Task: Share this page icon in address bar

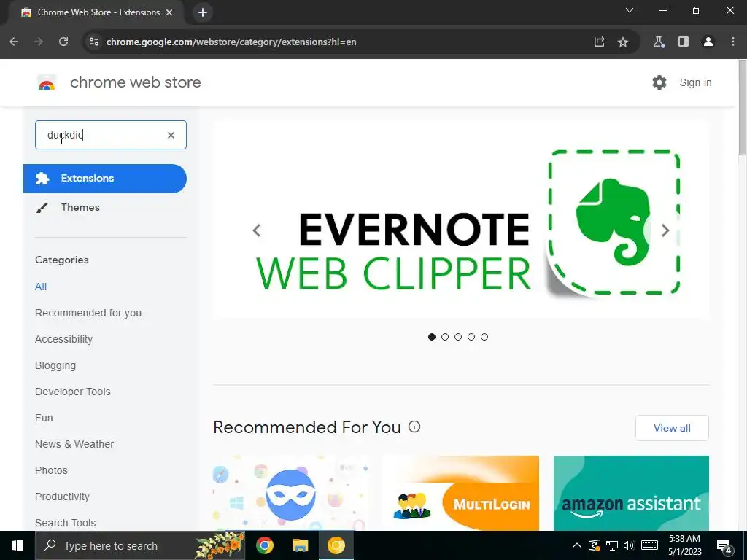Action: (x=600, y=42)
